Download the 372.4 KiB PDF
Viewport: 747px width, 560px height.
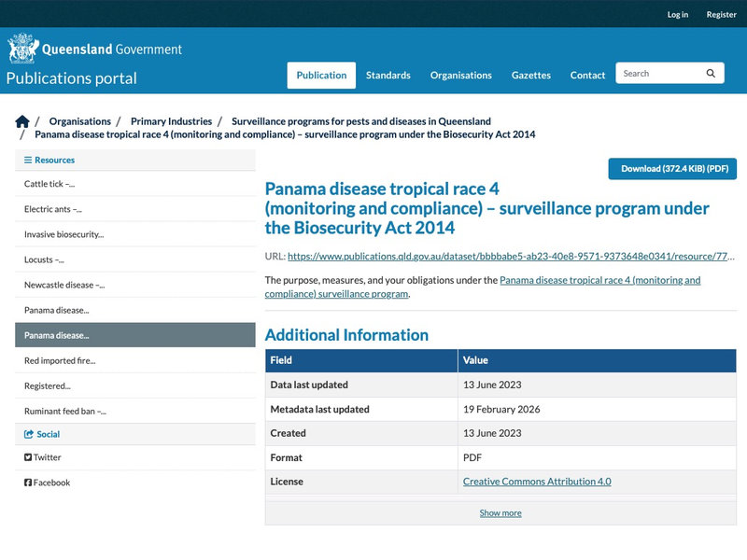click(x=672, y=169)
